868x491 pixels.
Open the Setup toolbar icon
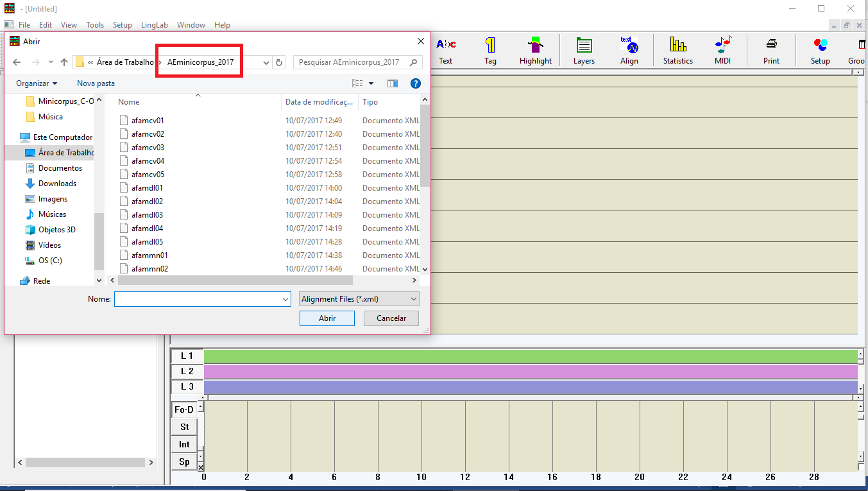pyautogui.click(x=820, y=50)
